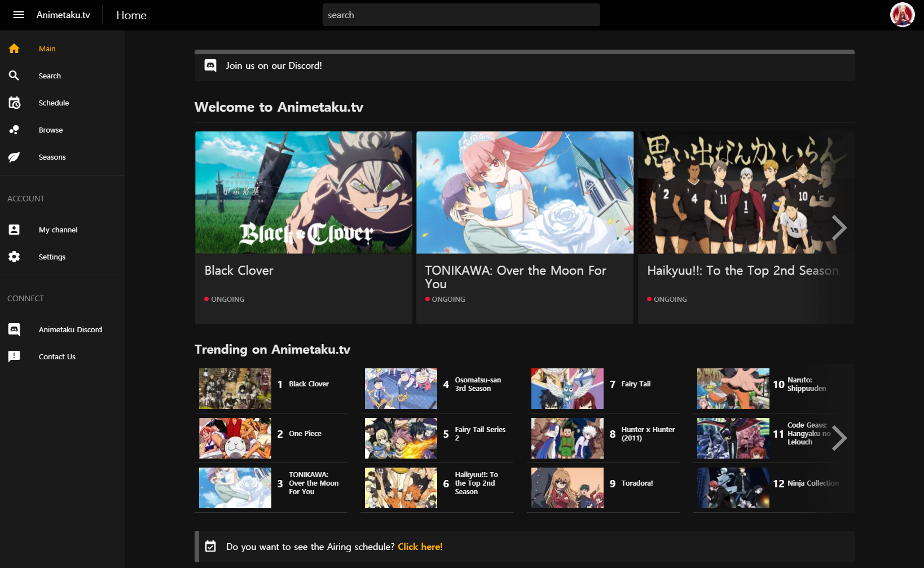The height and width of the screenshot is (568, 924).
Task: Open the user avatar in top-right
Action: pos(902,15)
